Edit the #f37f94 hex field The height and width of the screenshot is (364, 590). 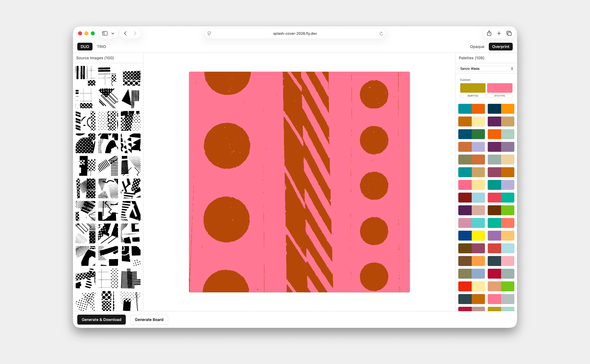click(x=500, y=96)
